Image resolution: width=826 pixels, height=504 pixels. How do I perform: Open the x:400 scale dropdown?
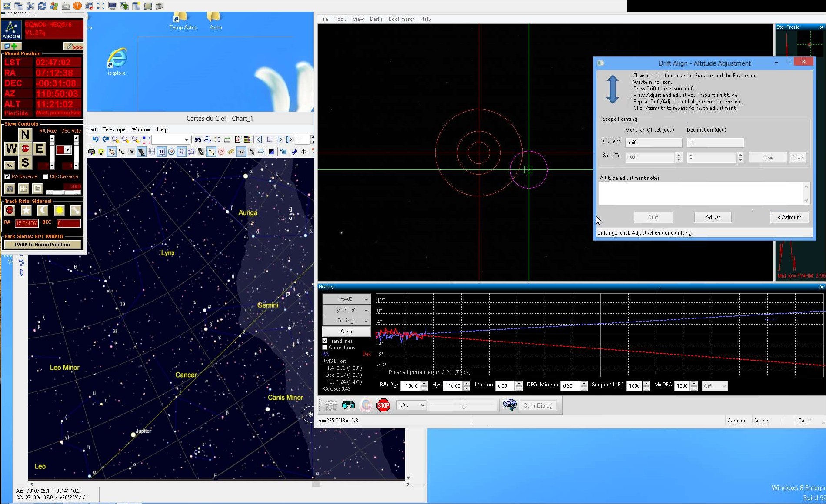[346, 299]
